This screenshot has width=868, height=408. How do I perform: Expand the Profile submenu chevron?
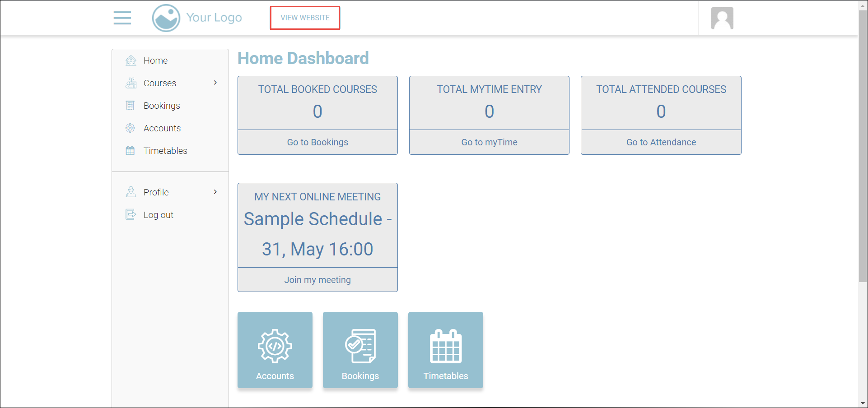pos(215,192)
